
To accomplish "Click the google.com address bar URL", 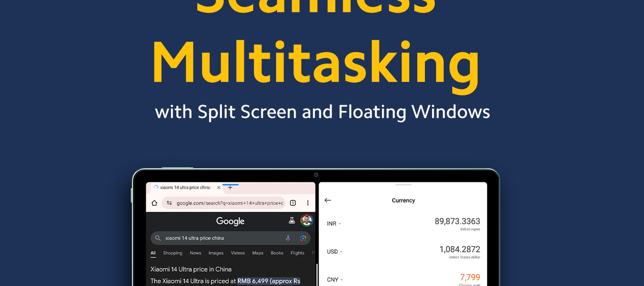I will coord(230,203).
